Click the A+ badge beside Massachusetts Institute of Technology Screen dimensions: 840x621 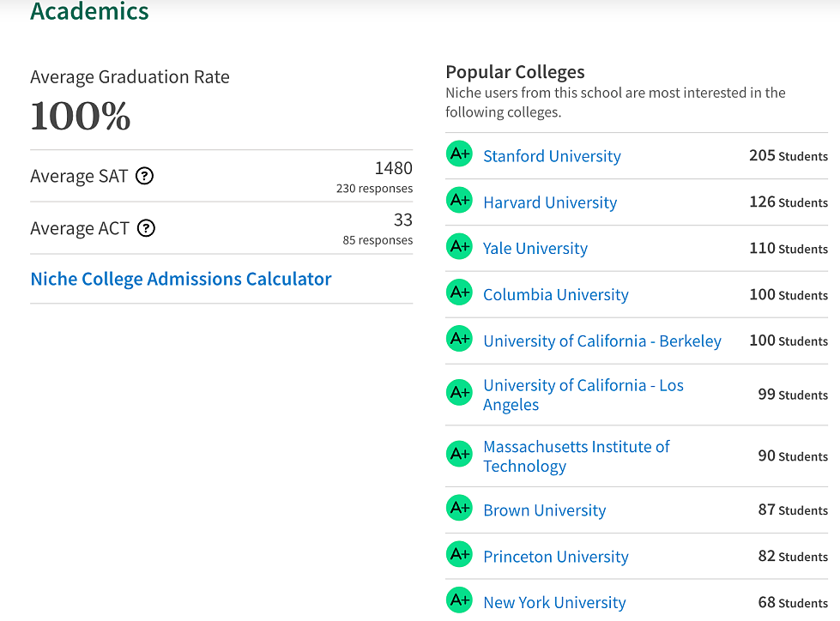click(x=459, y=454)
